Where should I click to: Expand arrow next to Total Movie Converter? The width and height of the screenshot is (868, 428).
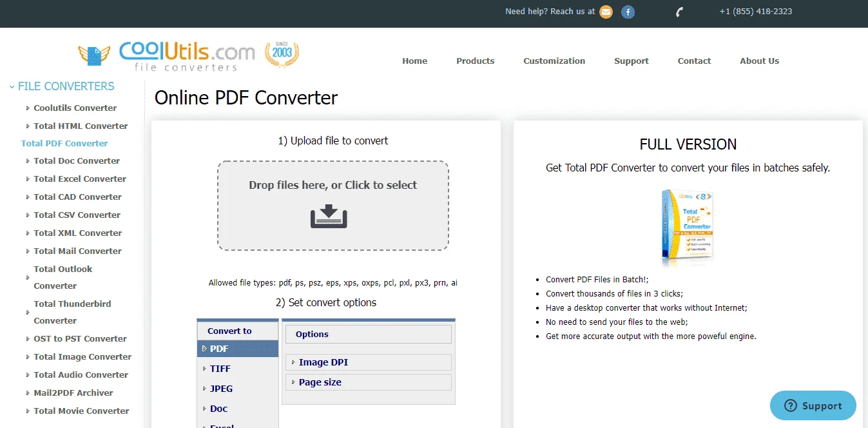[x=28, y=411]
